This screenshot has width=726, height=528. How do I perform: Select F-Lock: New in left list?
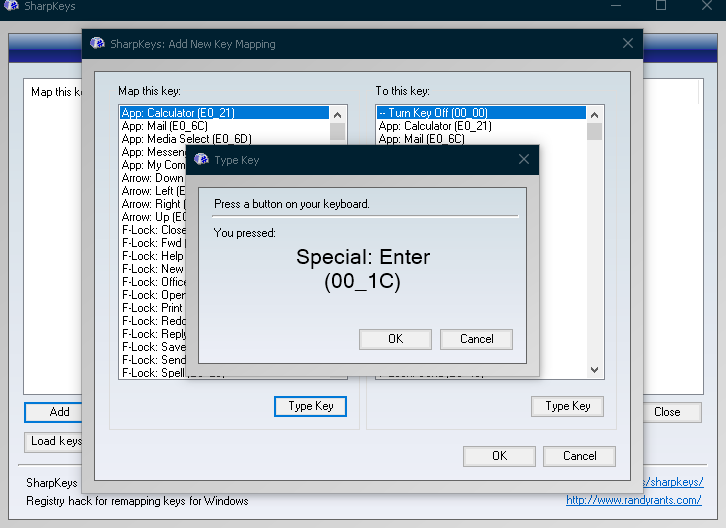click(153, 269)
